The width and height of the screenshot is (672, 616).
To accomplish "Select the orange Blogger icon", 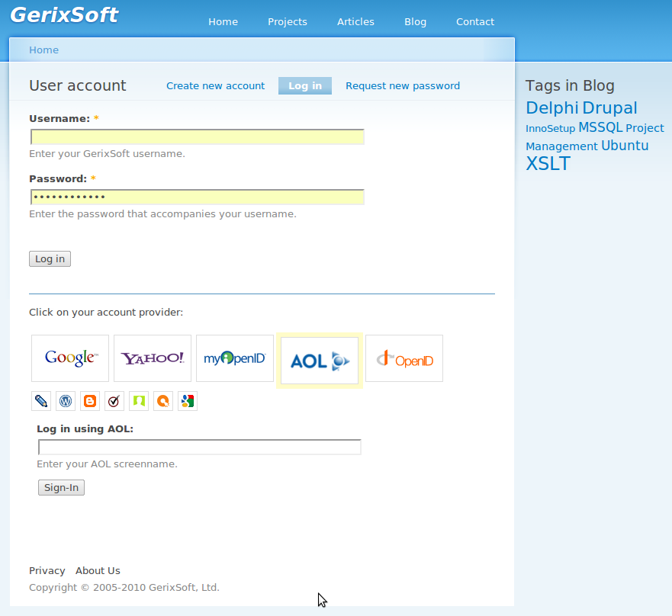I will 90,401.
